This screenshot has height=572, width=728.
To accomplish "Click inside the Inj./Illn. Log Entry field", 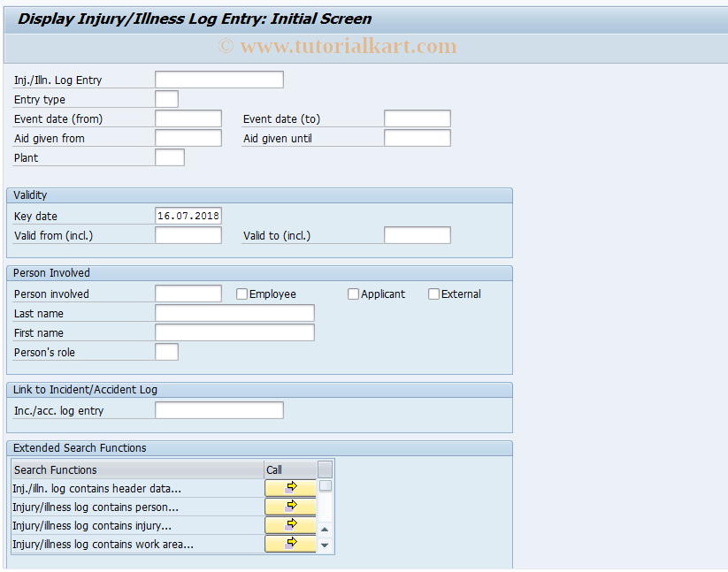I will (x=218, y=79).
